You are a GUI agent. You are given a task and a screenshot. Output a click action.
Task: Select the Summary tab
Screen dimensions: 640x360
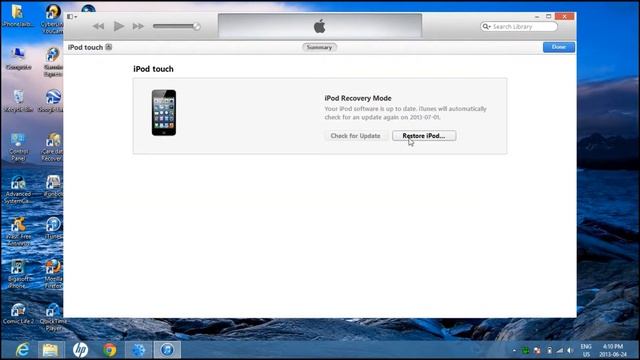point(319,47)
